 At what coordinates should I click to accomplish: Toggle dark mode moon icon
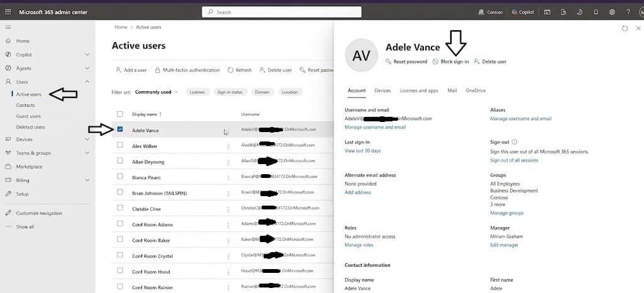[x=579, y=12]
